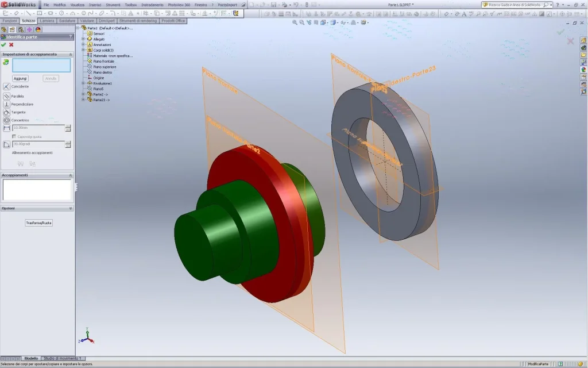Confirm Identifica parte with green check mark
The width and height of the screenshot is (588, 368).
point(3,45)
